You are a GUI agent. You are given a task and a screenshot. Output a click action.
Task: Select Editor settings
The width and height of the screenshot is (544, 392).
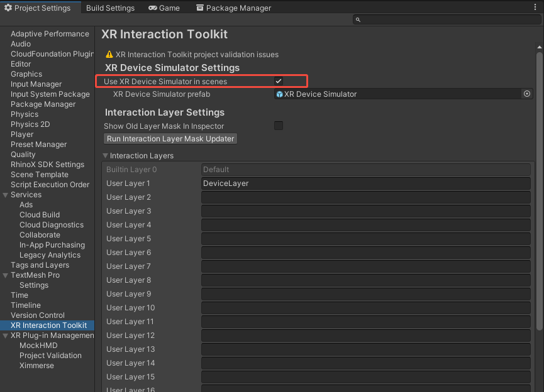pos(21,64)
